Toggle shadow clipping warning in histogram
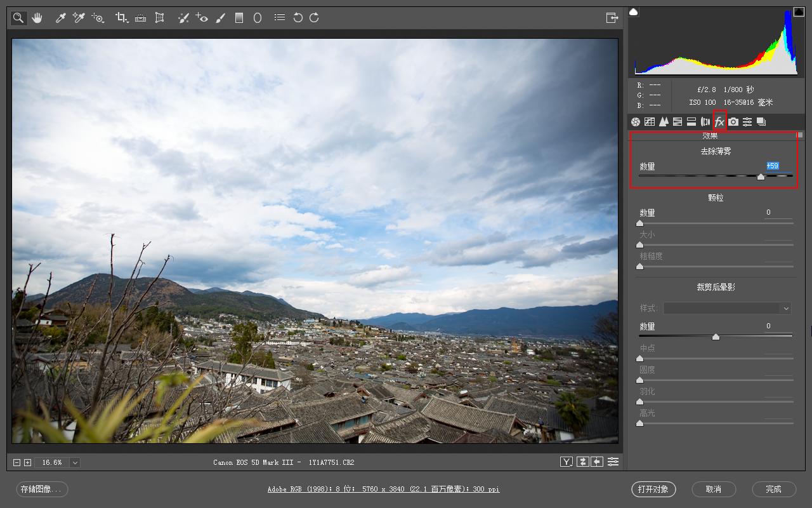Image resolution: width=812 pixels, height=508 pixels. pos(634,12)
